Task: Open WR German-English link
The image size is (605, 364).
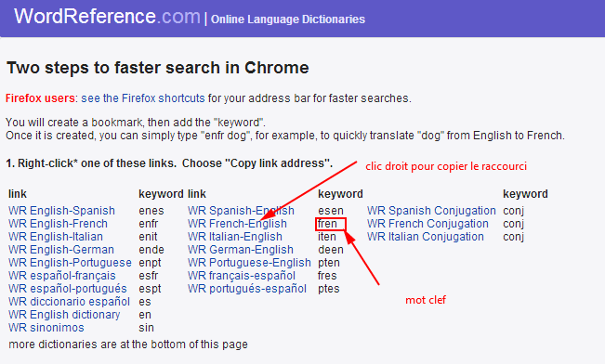Action: 241,250
